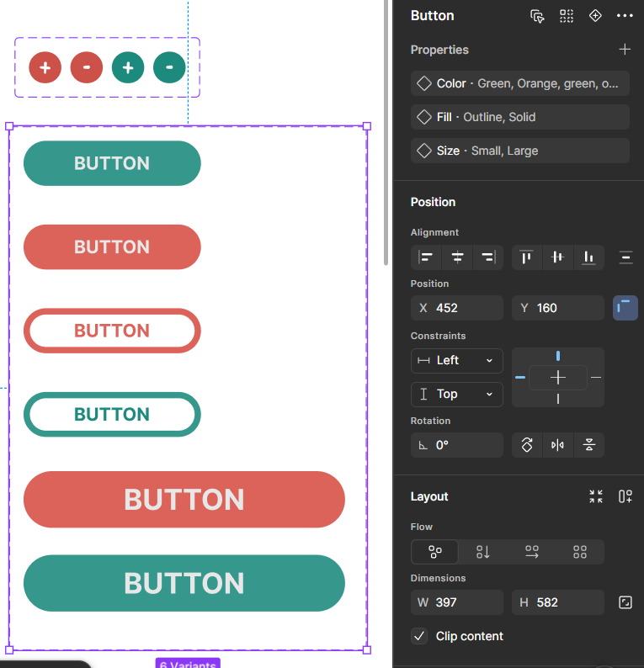
Task: Toggle the bottom constraint marker in widget
Action: [x=558, y=399]
